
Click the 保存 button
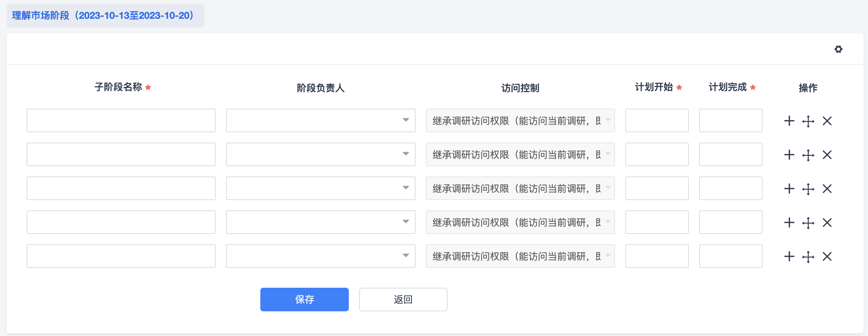[x=304, y=299]
